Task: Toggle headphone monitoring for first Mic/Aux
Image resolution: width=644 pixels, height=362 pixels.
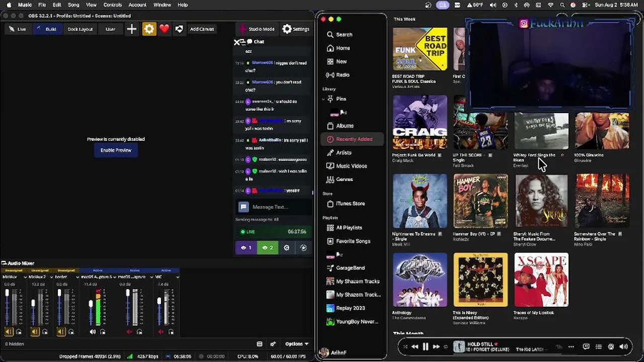Action: click(19, 332)
